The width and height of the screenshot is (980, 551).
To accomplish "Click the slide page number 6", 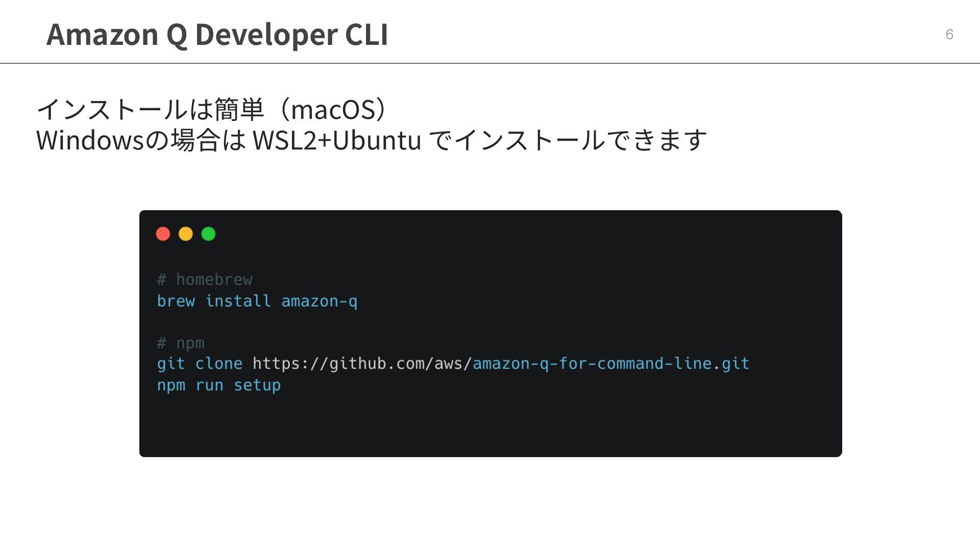I will 949,34.
